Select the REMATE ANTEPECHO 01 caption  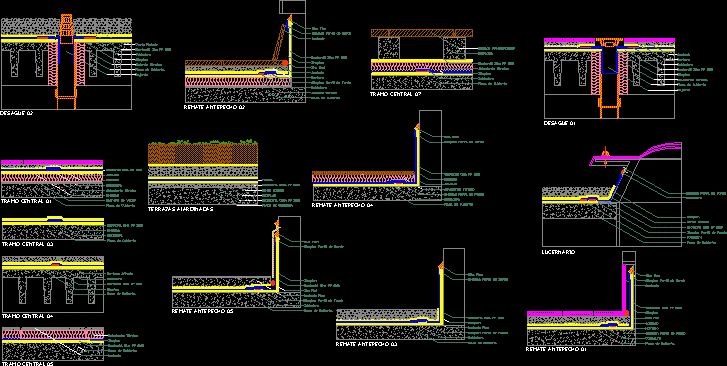pos(556,349)
